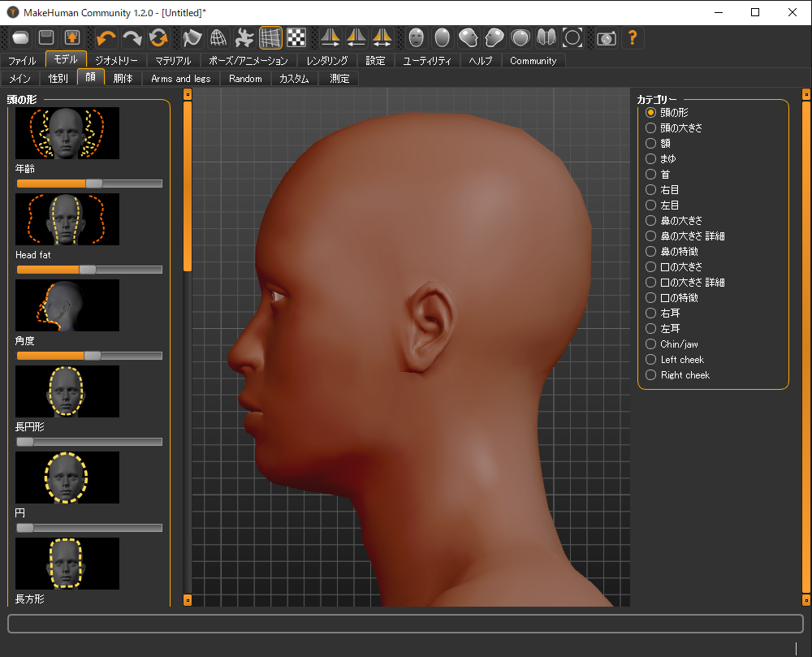Click the Redo arrow icon
This screenshot has width=812, height=657.
point(132,37)
